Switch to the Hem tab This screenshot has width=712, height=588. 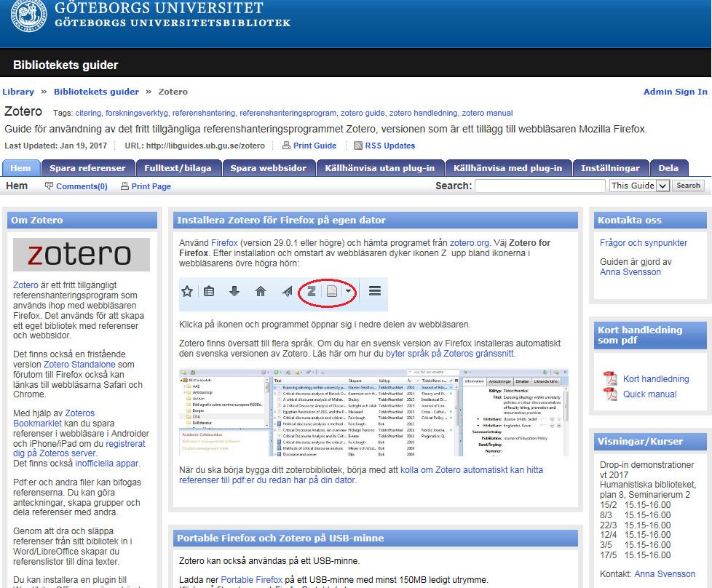pos(20,168)
